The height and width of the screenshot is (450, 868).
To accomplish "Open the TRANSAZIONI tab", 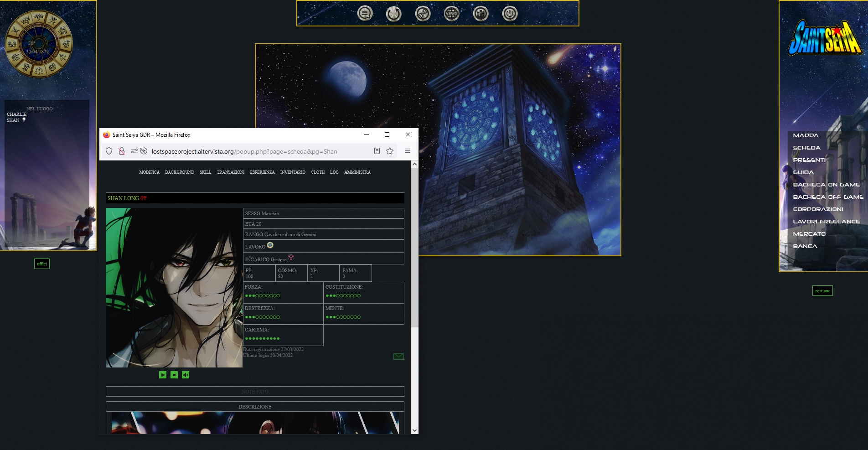I will point(231,172).
